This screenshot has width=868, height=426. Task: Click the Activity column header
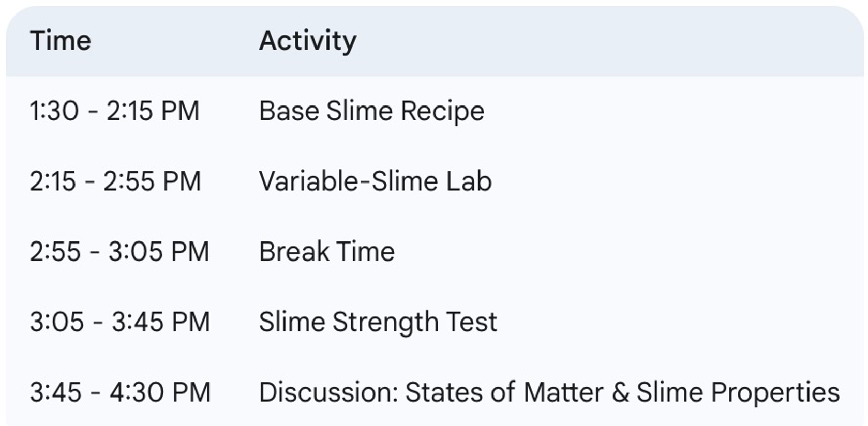click(308, 40)
